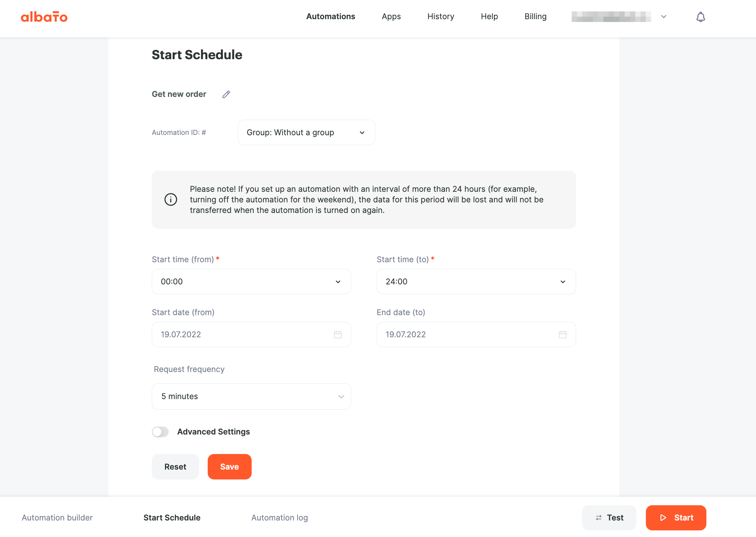This screenshot has height=537, width=756.
Task: Click the info icon in the notice
Action: coord(171,199)
